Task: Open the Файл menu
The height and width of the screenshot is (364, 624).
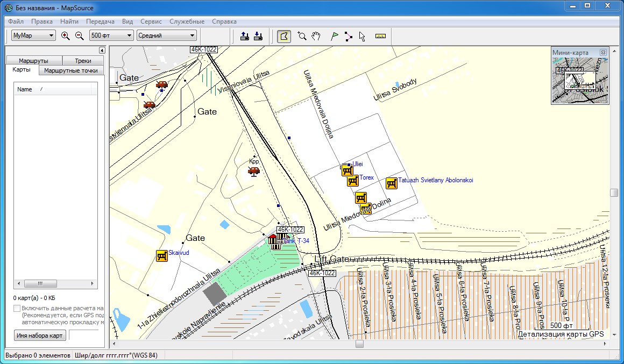Action: pyautogui.click(x=16, y=22)
